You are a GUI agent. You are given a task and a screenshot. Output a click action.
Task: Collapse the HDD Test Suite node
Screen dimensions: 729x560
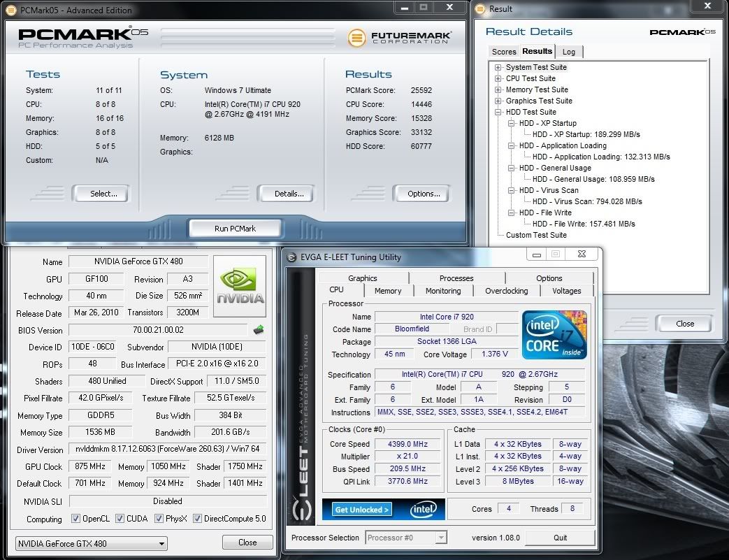pyautogui.click(x=498, y=113)
